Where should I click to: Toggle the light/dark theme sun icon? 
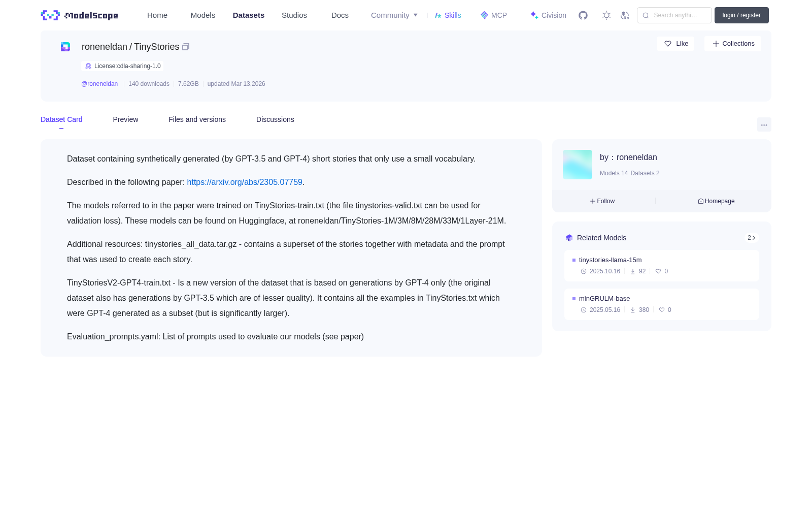click(606, 15)
